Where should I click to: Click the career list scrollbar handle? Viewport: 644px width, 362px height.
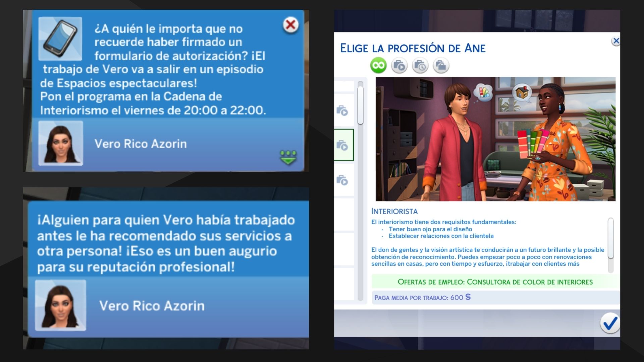click(360, 105)
